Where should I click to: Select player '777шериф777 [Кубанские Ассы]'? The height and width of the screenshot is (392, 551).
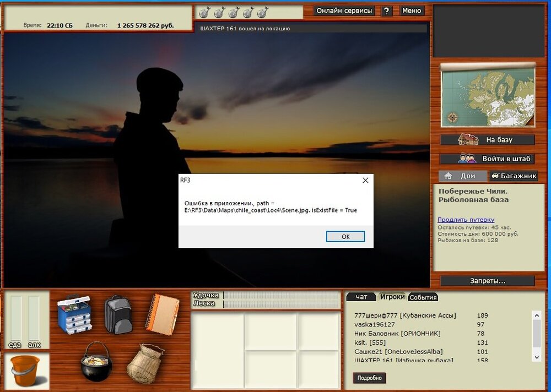point(405,315)
